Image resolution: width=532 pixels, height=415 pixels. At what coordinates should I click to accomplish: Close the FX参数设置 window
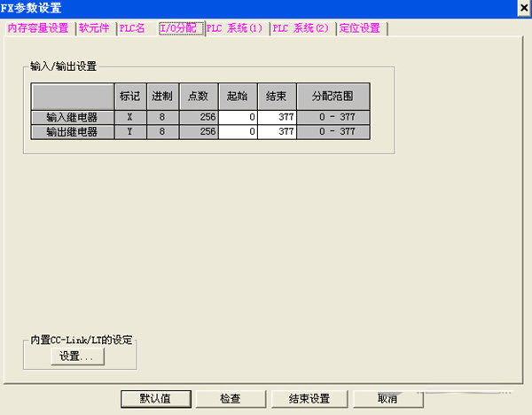[522, 8]
